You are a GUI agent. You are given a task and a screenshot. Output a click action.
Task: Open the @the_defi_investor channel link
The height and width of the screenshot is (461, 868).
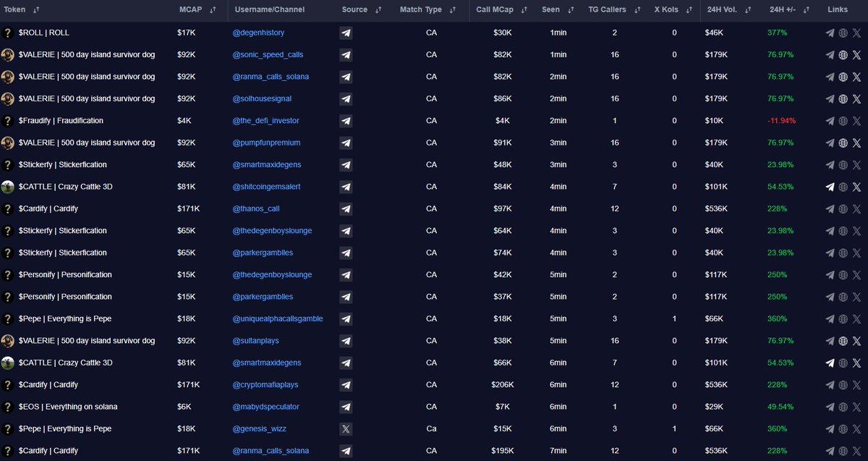pos(265,121)
